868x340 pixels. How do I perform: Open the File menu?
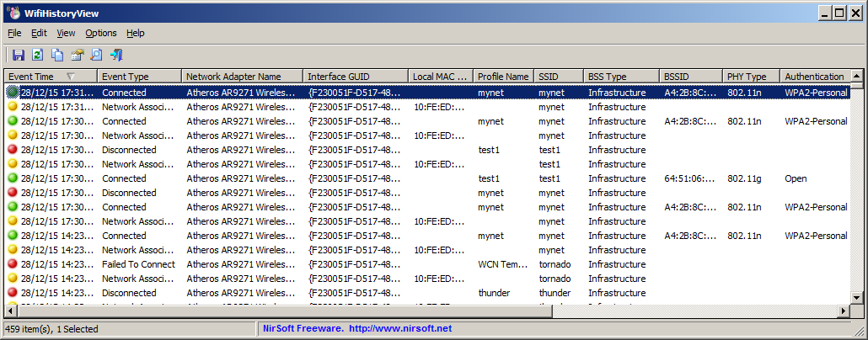coord(14,33)
